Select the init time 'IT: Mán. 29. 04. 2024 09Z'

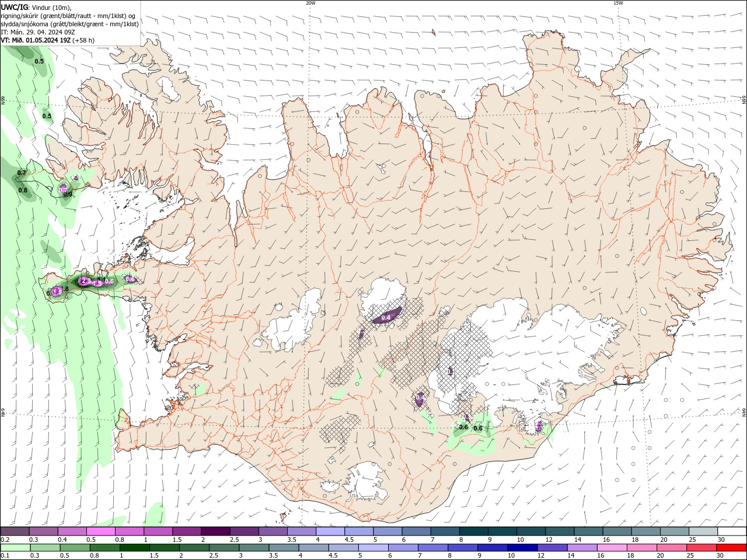point(38,32)
